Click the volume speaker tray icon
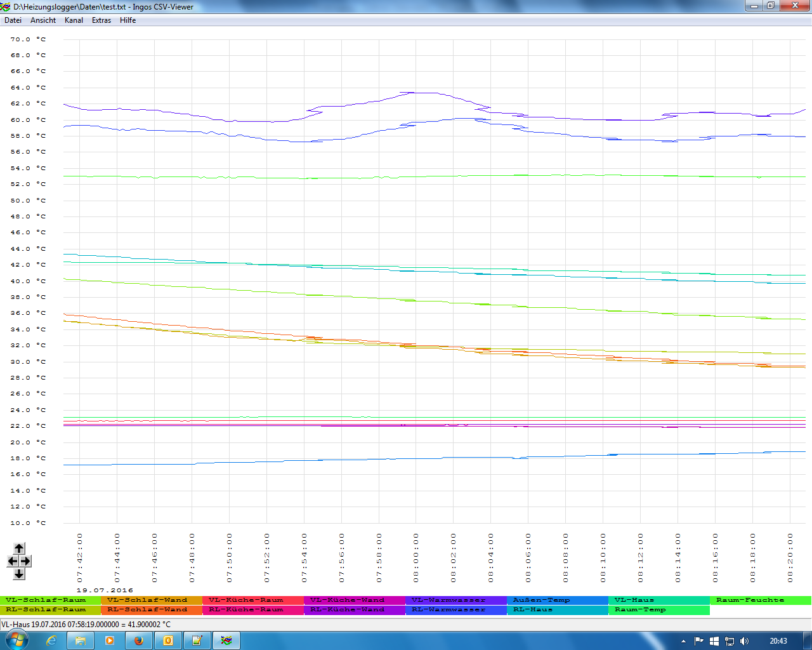The image size is (812, 650). 745,641
